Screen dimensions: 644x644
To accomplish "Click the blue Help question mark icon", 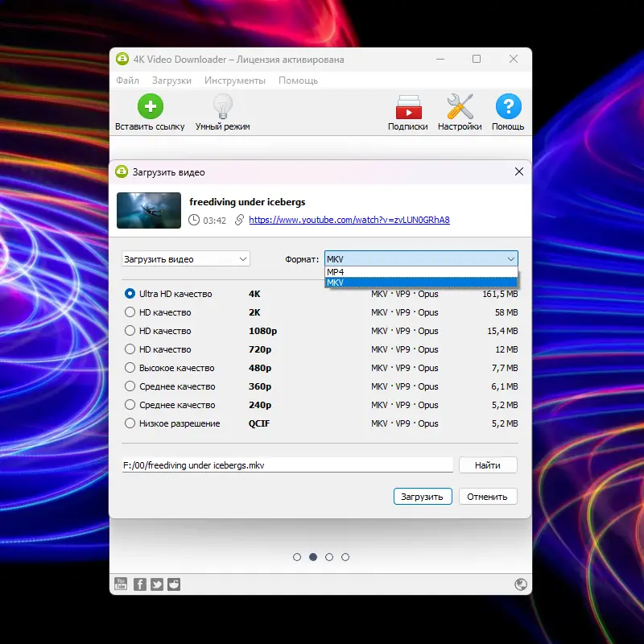I will coord(509,106).
